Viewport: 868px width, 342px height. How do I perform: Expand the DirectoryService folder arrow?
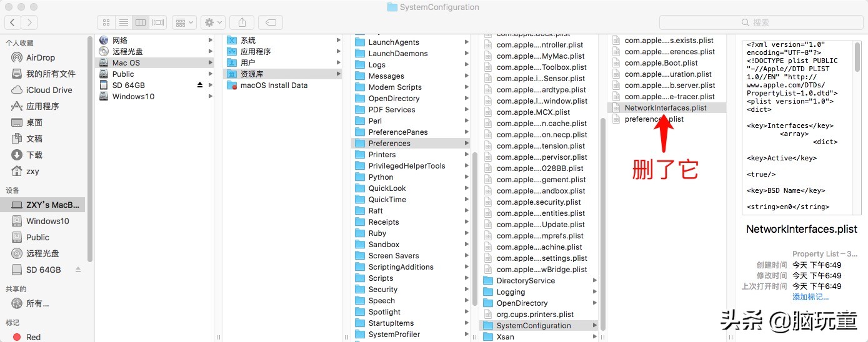point(595,281)
